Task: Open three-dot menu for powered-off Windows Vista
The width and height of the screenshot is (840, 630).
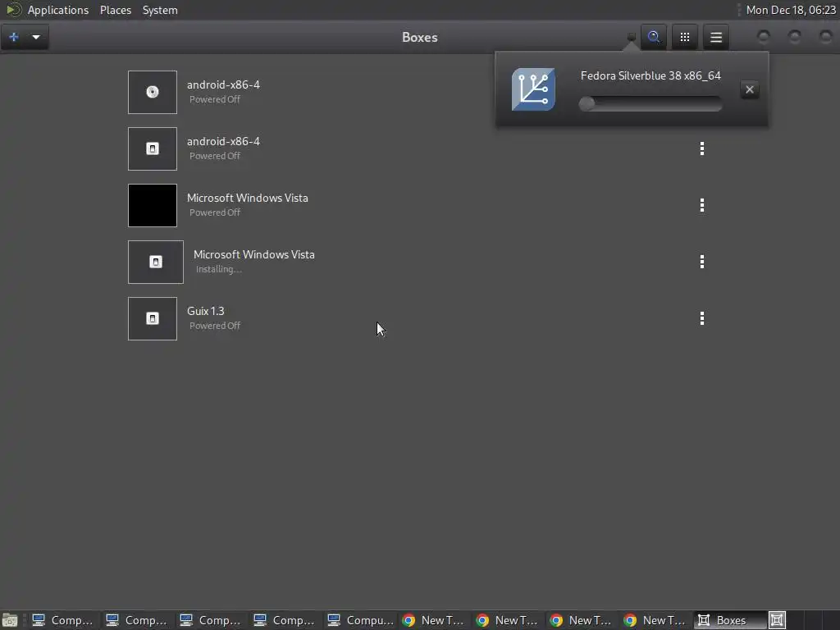Action: (x=702, y=205)
